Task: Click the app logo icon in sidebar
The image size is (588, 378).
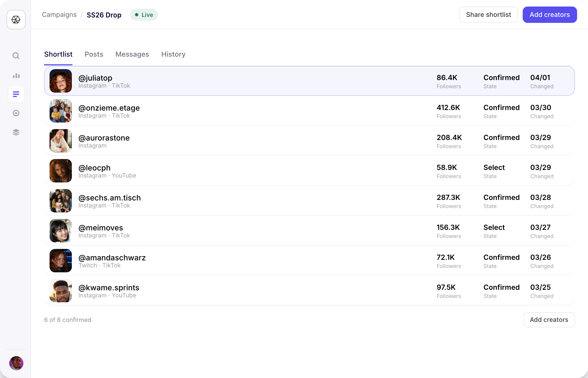Action: click(16, 20)
